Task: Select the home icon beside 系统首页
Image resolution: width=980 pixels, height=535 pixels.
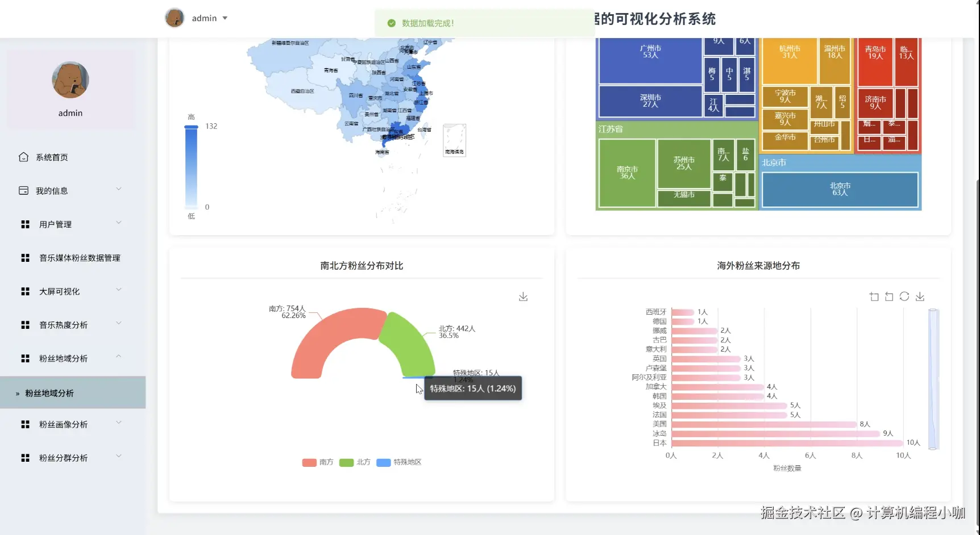Action: 23,156
